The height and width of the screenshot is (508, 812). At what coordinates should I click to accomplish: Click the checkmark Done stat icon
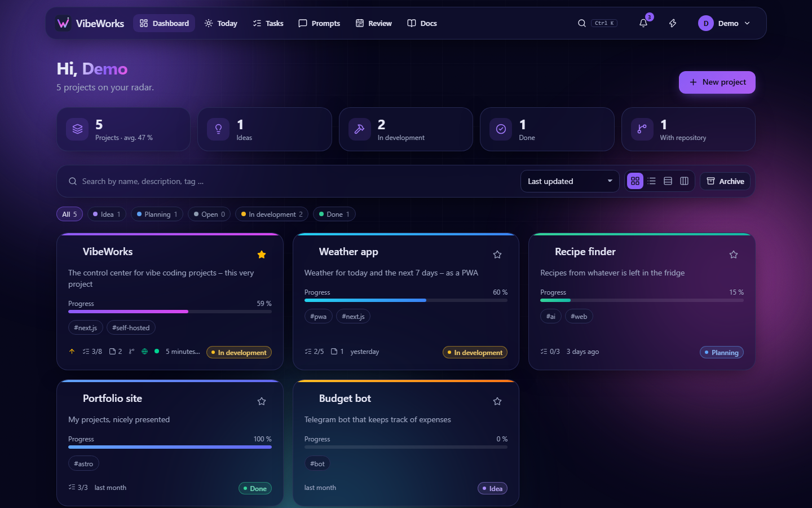coord(501,129)
